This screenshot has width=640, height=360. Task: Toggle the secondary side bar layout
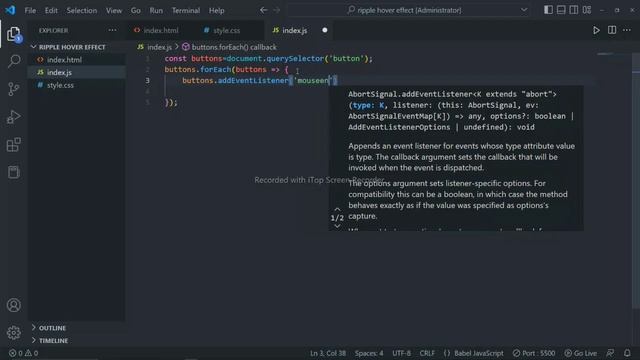point(573,10)
